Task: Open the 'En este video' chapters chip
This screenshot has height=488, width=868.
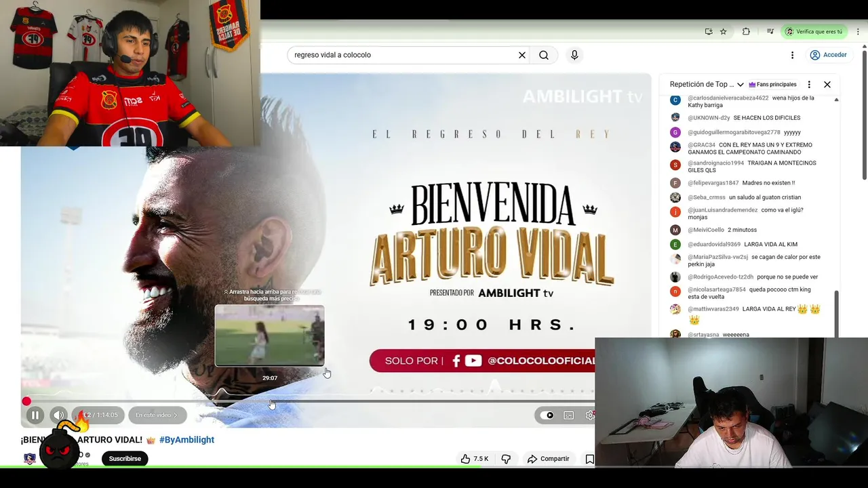Action: click(157, 415)
